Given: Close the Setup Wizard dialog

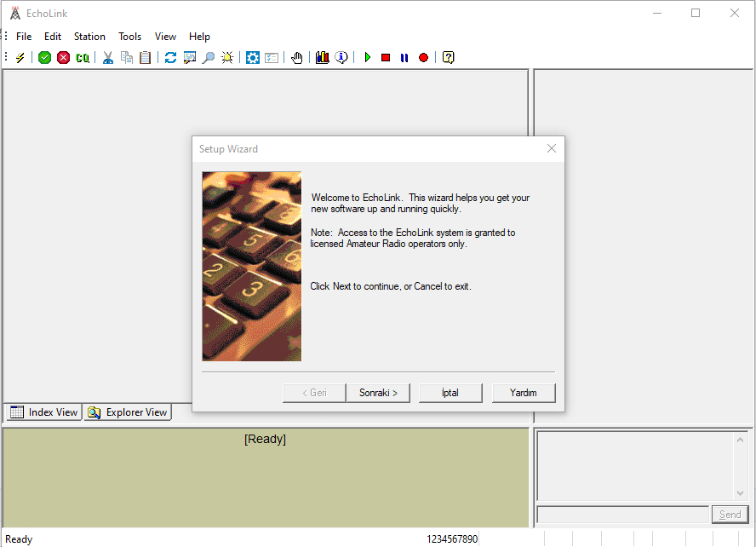Looking at the screenshot, I should tap(551, 148).
